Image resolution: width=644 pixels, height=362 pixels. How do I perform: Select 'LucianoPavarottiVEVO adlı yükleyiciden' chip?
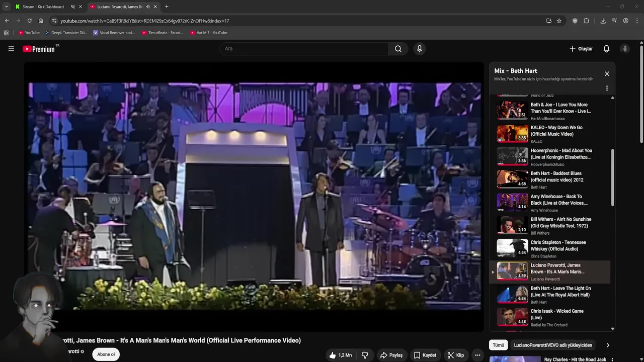tap(553, 345)
